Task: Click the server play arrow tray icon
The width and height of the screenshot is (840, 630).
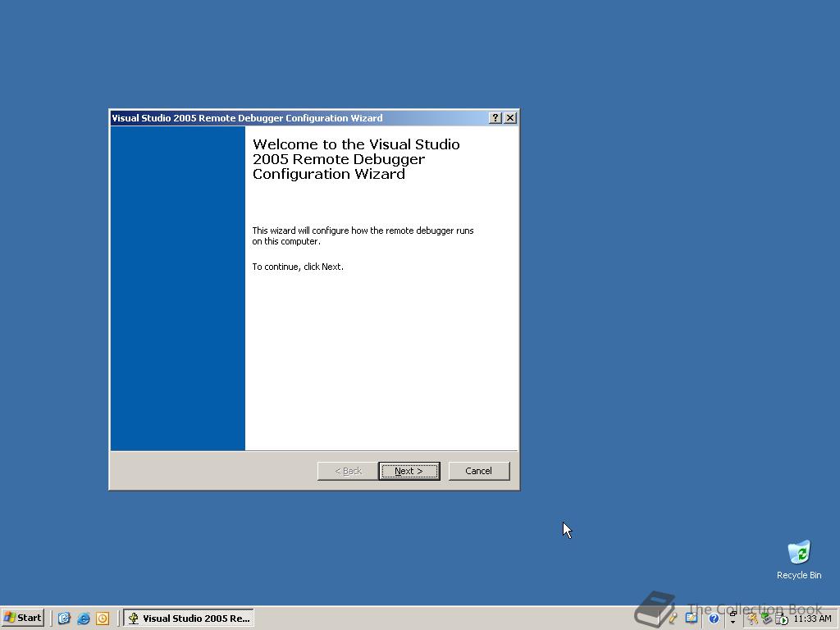Action: pos(782,619)
